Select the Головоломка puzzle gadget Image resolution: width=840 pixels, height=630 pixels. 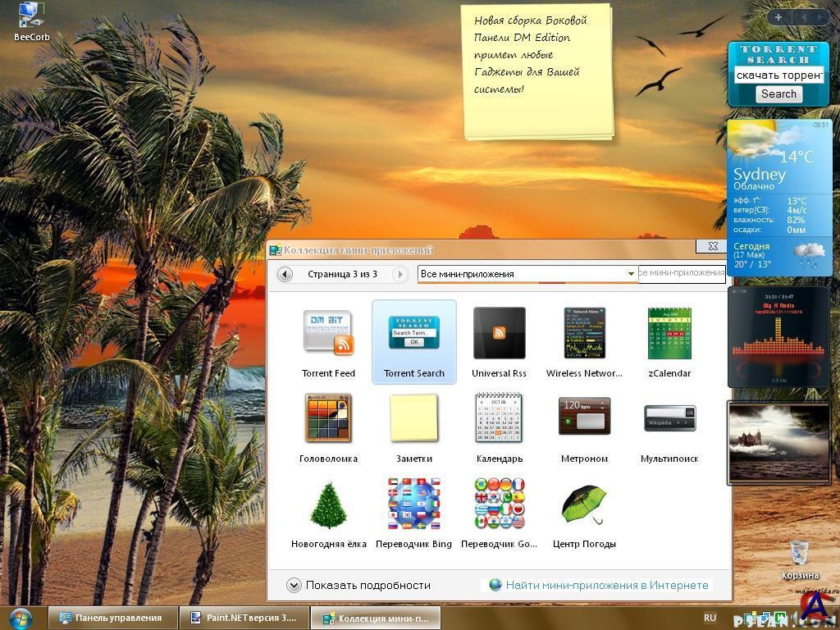[328, 419]
